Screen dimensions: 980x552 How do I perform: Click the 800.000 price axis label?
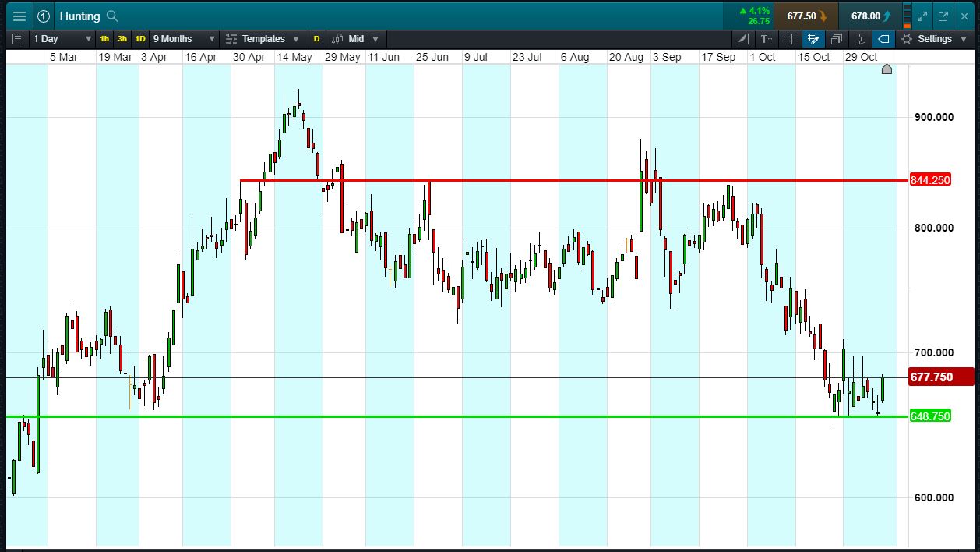pyautogui.click(x=933, y=228)
